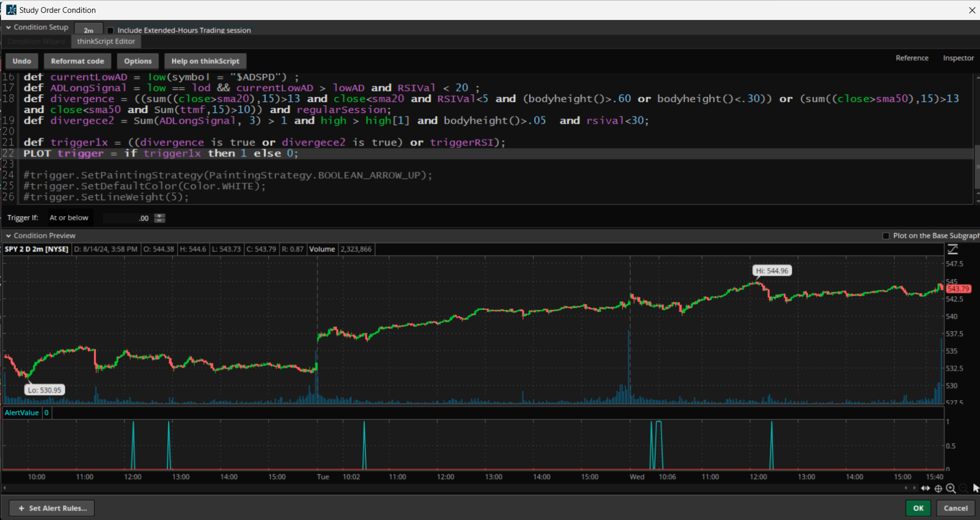Open the Reference panel
980x520 pixels.
coord(912,58)
